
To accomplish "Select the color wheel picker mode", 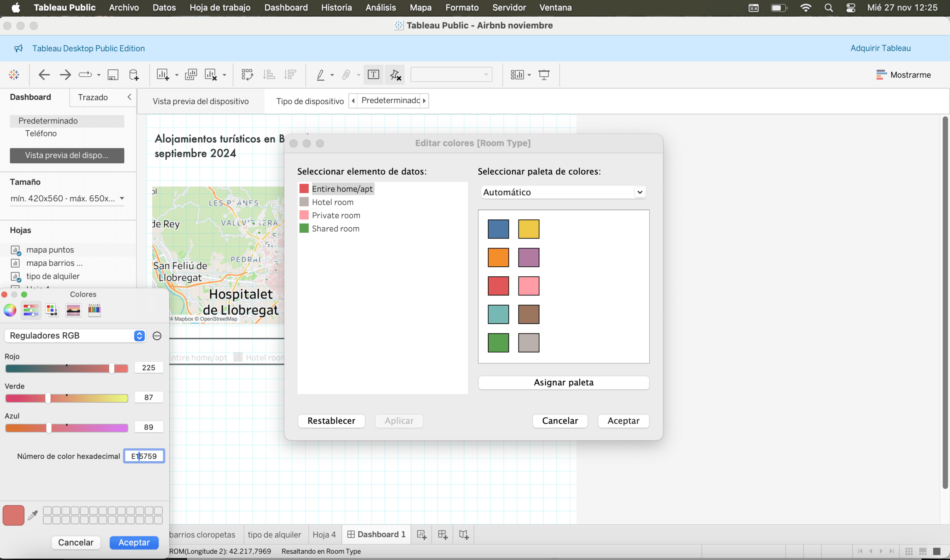I will pos(10,310).
